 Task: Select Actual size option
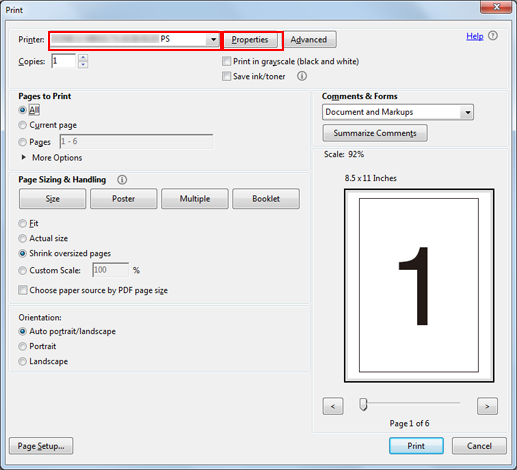(22, 238)
